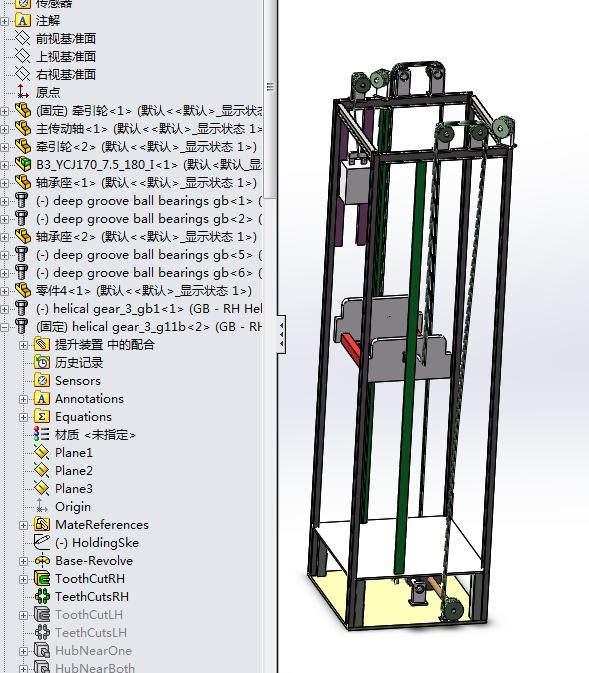This screenshot has width=589, height=673.
Task: Click the MateReferences folder icon
Action: tap(42, 524)
